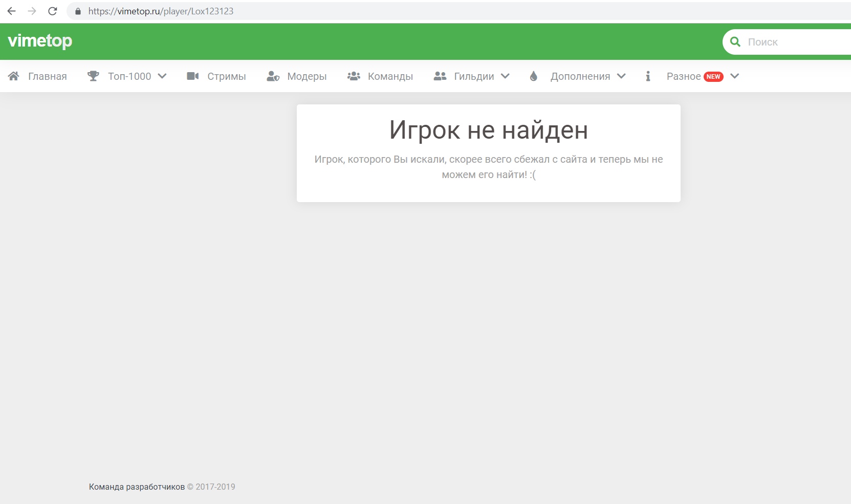
Task: Click the vimetop logo
Action: 40,41
